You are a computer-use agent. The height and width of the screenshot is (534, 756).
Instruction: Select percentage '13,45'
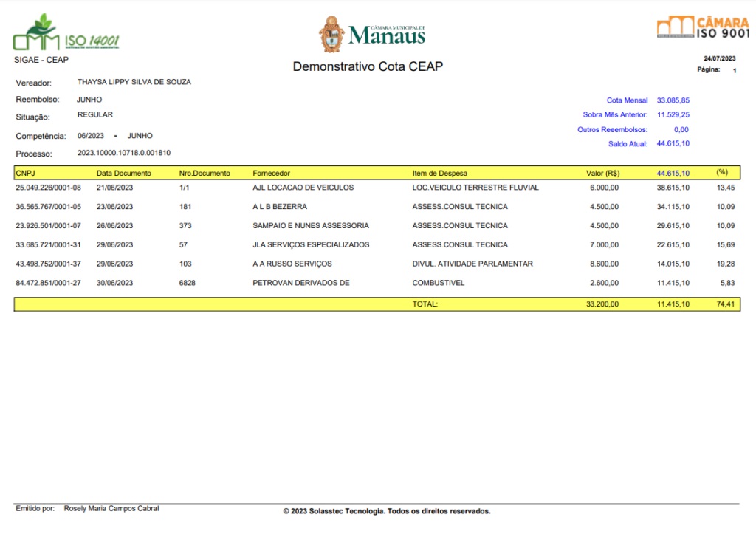click(726, 188)
